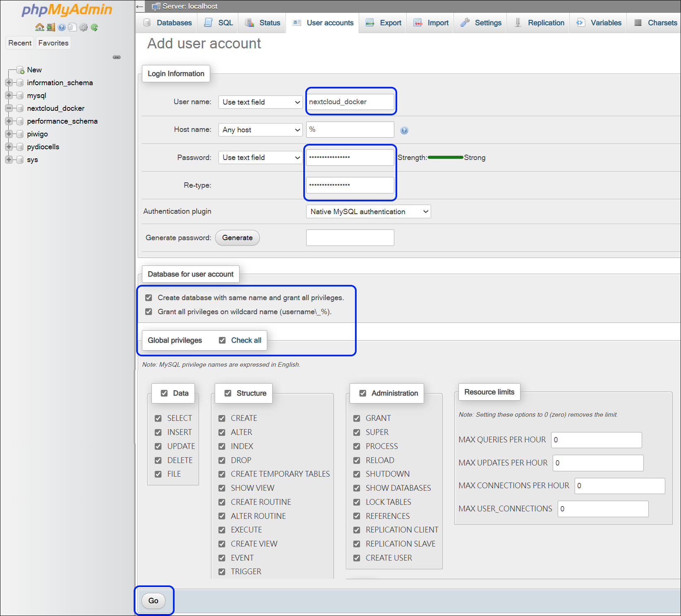This screenshot has width=681, height=616.
Task: Open the Import tab
Action: pos(431,23)
